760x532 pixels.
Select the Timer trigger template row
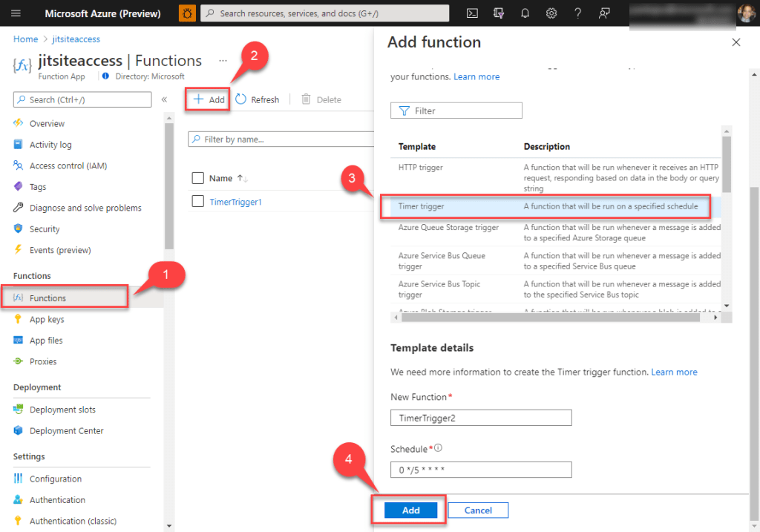[x=546, y=206]
